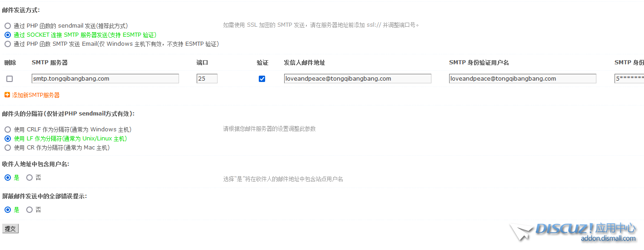The width and height of the screenshot is (644, 250).
Task: Select 是 for recipient address includes username
Action: coord(8,178)
